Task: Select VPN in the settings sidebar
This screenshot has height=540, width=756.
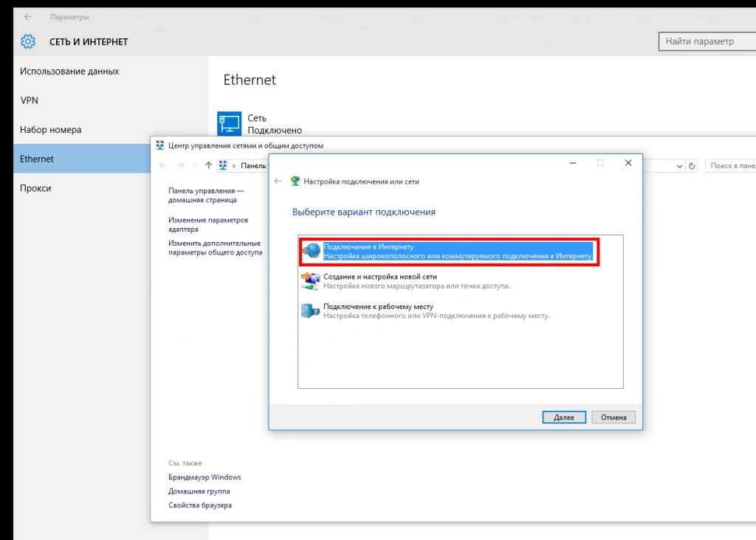Action: 30,100
